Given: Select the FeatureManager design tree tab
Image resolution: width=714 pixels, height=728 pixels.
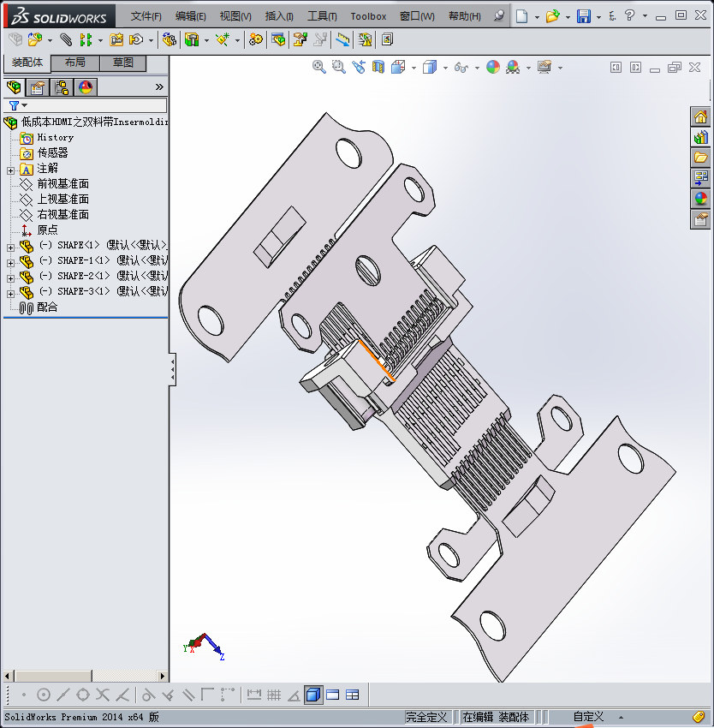Looking at the screenshot, I should (x=14, y=87).
